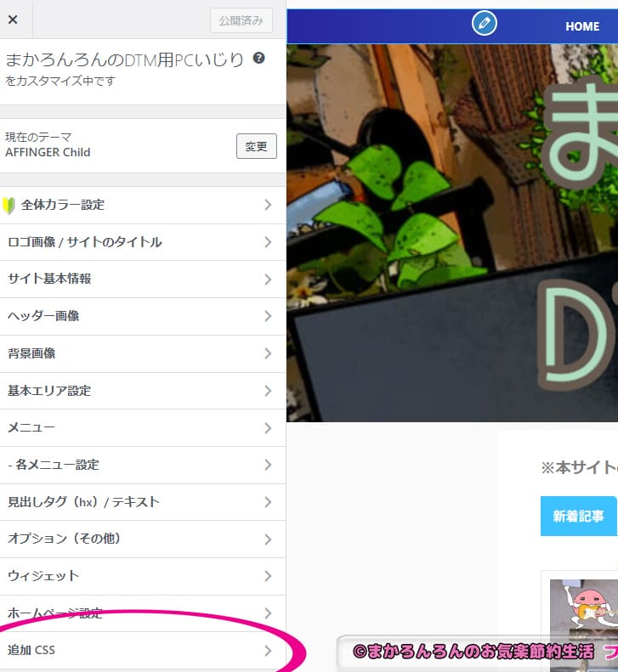Open ヘッダー画像 section
This screenshot has width=618, height=672.
coord(143,316)
